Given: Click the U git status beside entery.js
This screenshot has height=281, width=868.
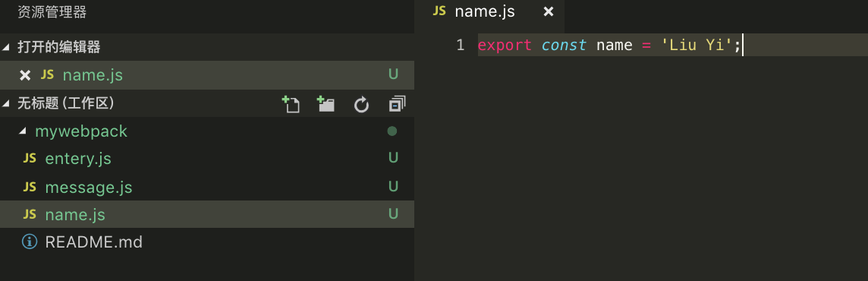Looking at the screenshot, I should point(393,158).
